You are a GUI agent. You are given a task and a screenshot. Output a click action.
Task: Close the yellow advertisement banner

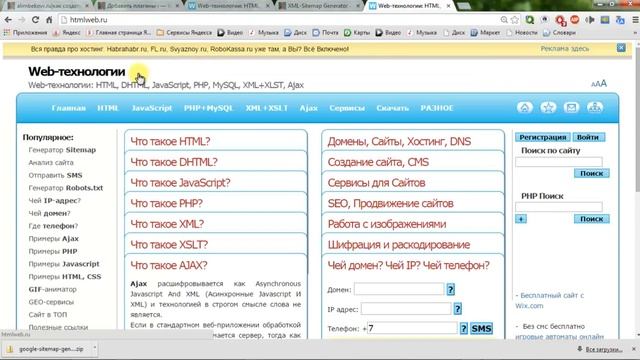point(621,48)
